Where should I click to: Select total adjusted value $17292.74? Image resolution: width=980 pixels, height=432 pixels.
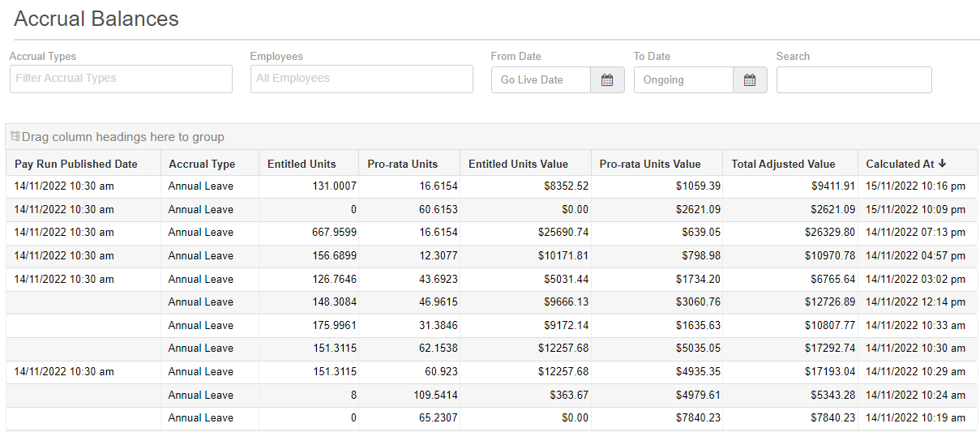pyautogui.click(x=830, y=348)
